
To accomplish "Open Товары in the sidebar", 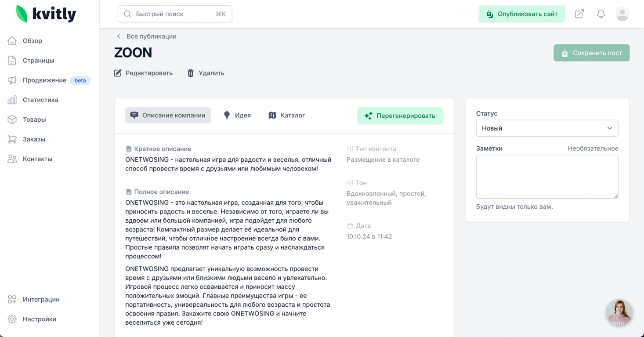I will [34, 120].
